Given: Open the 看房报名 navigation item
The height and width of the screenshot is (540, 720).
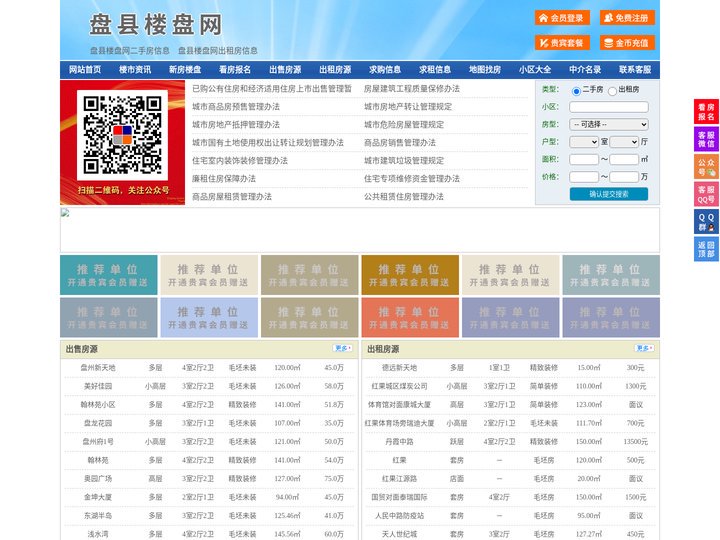Looking at the screenshot, I should [235, 70].
